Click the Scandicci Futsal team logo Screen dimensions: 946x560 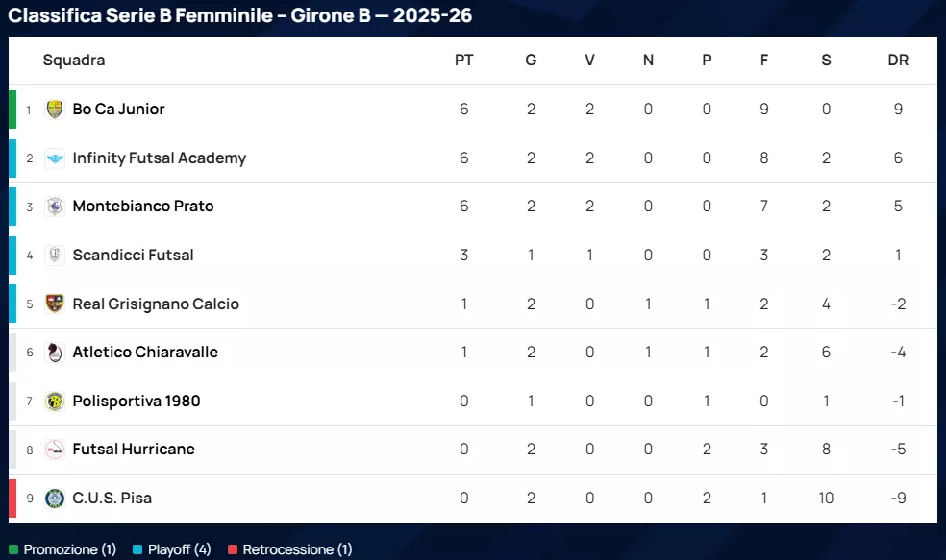tap(55, 256)
